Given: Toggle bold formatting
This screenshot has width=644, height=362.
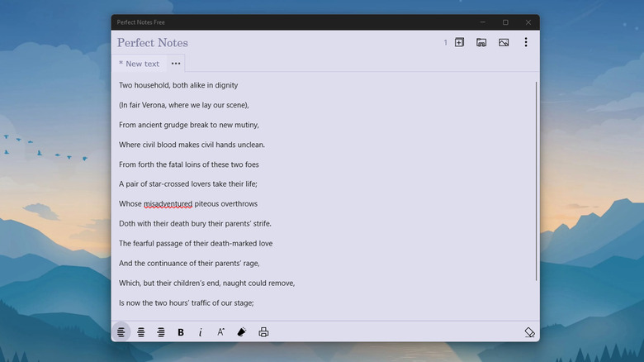Looking at the screenshot, I should pos(181,332).
